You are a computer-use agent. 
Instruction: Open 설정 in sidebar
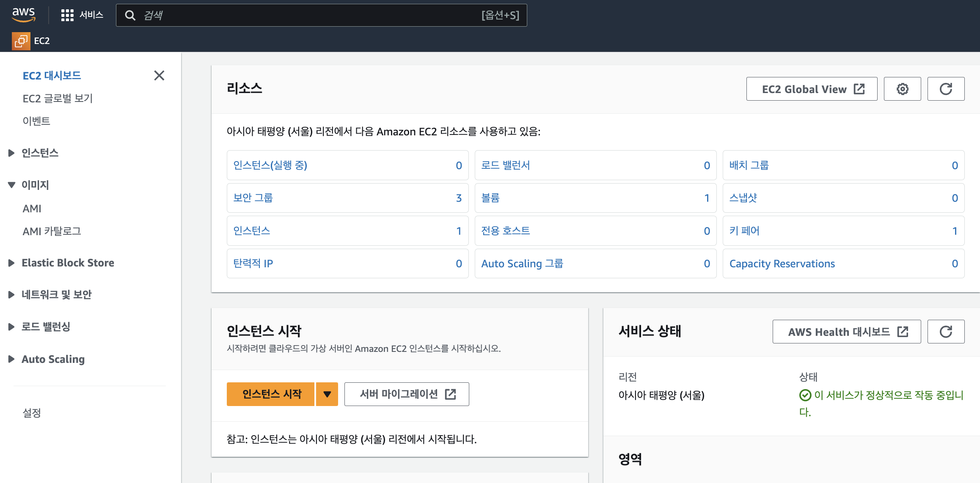coord(32,413)
